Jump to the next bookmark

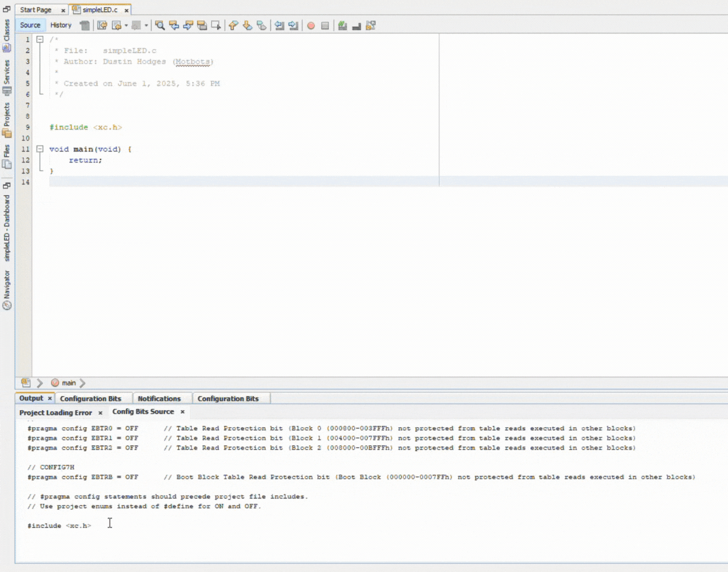click(247, 26)
